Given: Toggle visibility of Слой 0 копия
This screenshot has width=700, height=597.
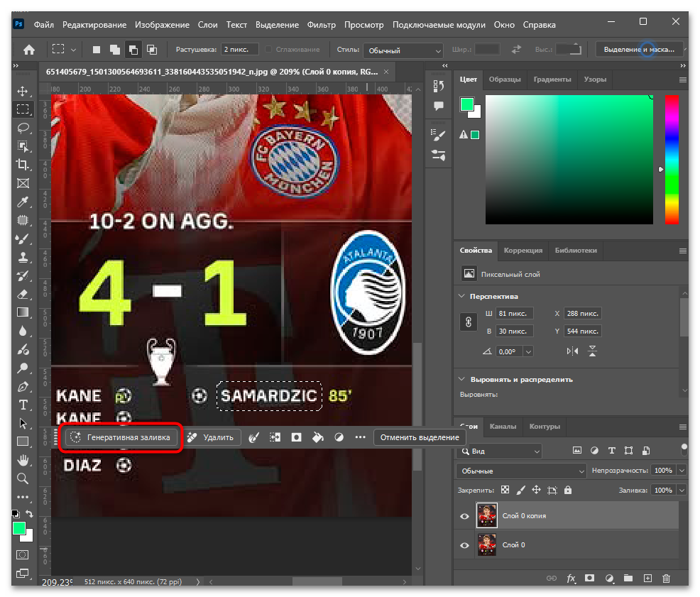Looking at the screenshot, I should (x=464, y=516).
